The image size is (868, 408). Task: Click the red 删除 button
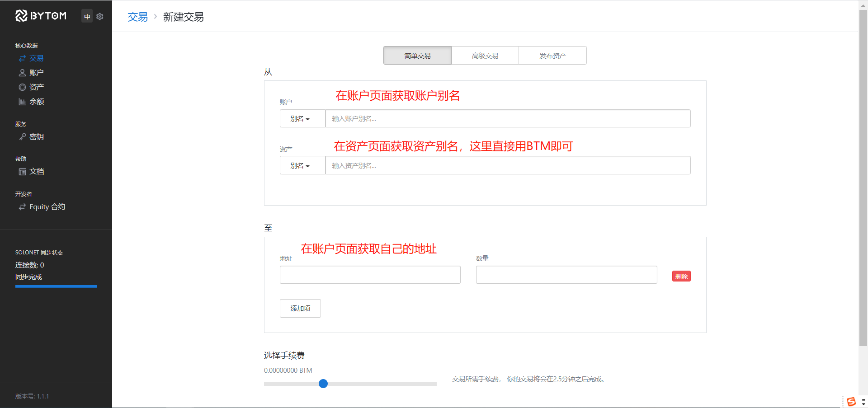pyautogui.click(x=681, y=276)
